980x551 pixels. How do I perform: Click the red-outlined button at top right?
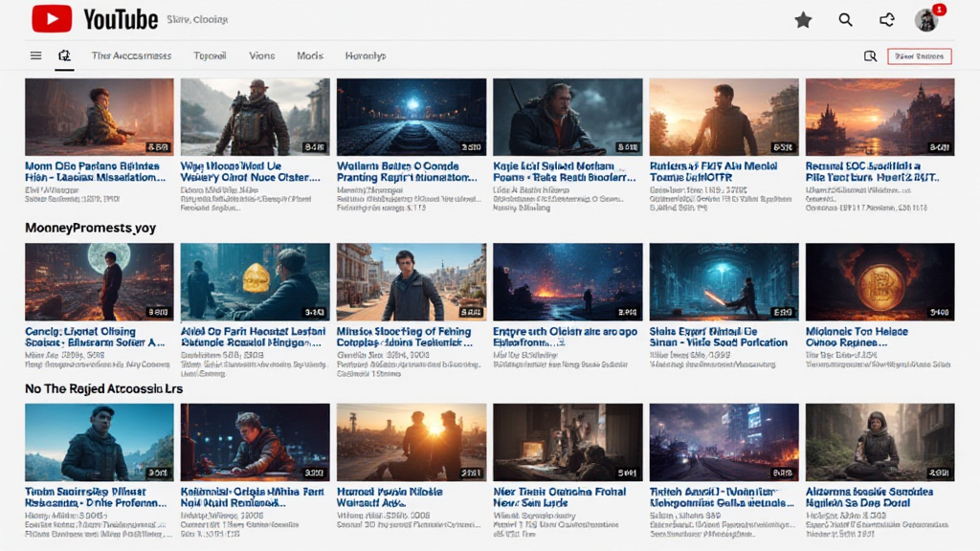pyautogui.click(x=919, y=56)
